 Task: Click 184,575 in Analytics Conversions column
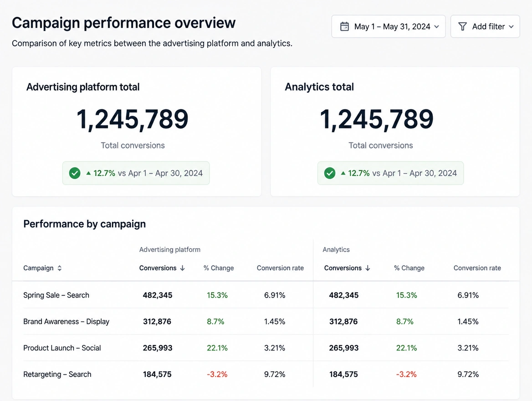click(x=343, y=375)
